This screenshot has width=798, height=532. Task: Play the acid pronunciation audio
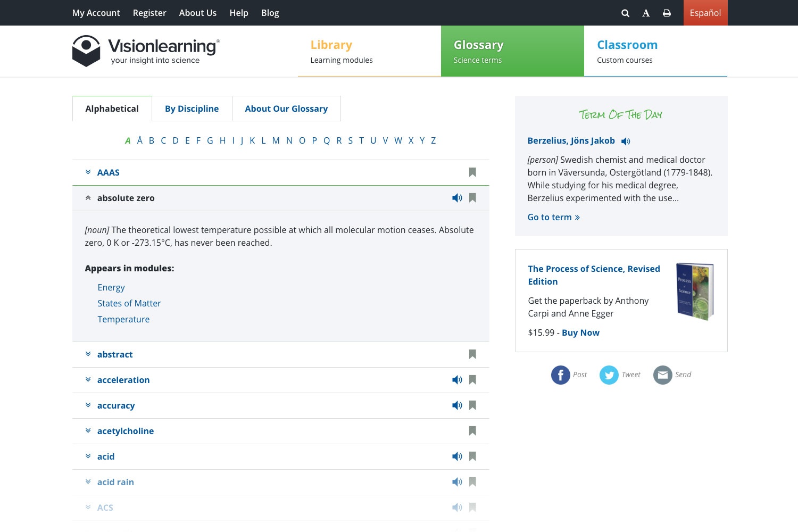pos(457,456)
